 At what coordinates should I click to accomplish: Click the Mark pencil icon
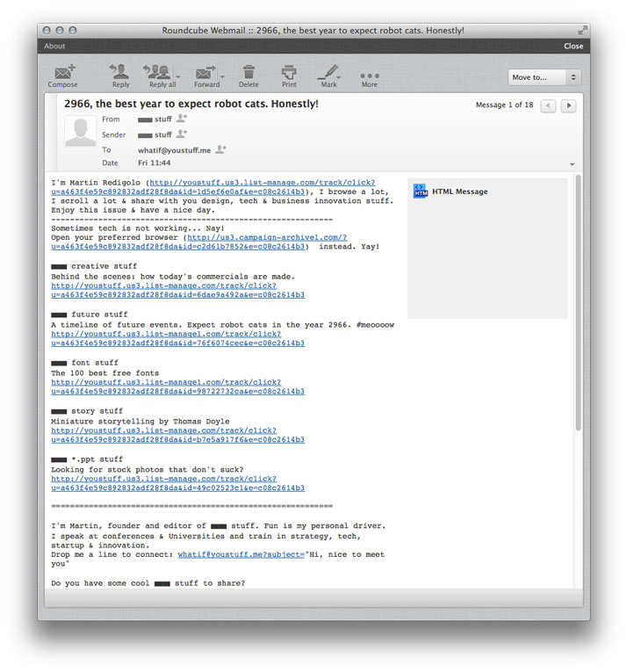328,76
